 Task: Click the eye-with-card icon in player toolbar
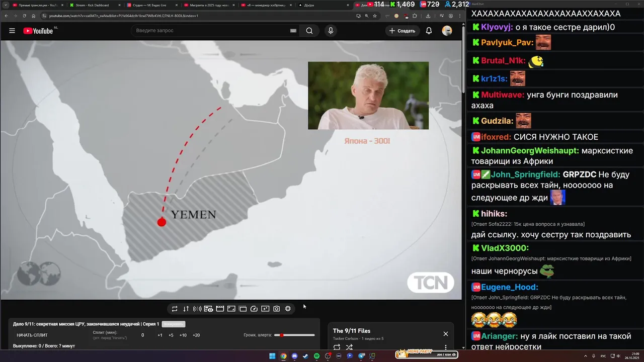(208, 309)
